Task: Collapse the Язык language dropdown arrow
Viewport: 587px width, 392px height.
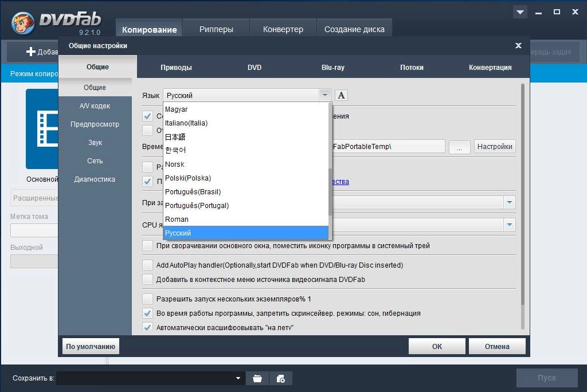Action: [324, 95]
